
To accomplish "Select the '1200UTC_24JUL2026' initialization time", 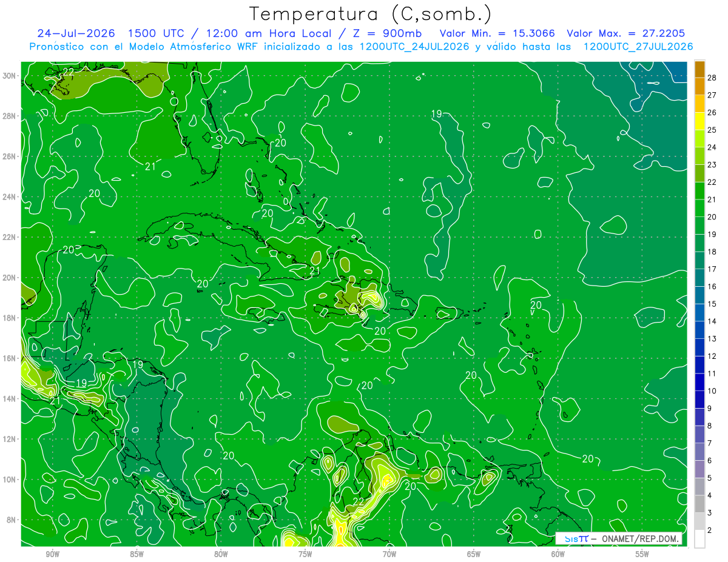I will pos(414,47).
